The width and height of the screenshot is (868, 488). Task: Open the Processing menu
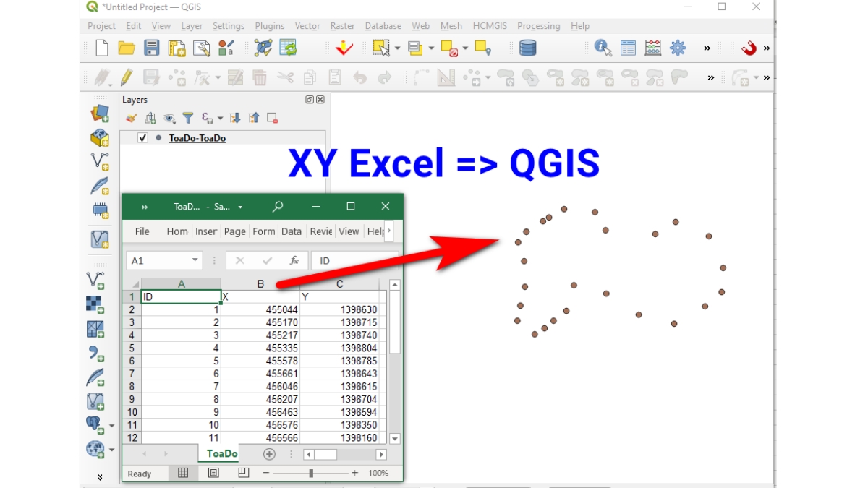tap(538, 25)
